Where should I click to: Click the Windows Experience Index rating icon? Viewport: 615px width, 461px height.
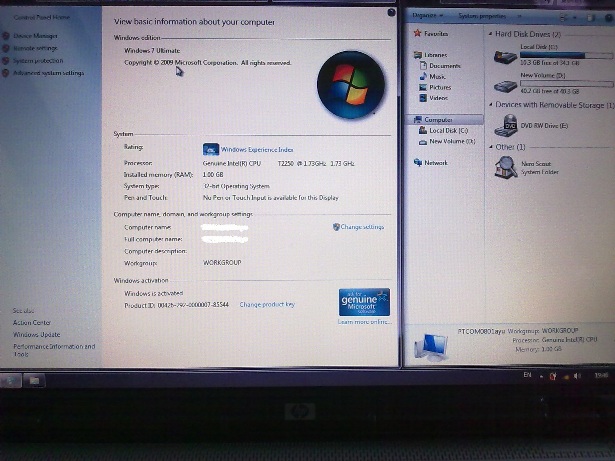[211, 149]
